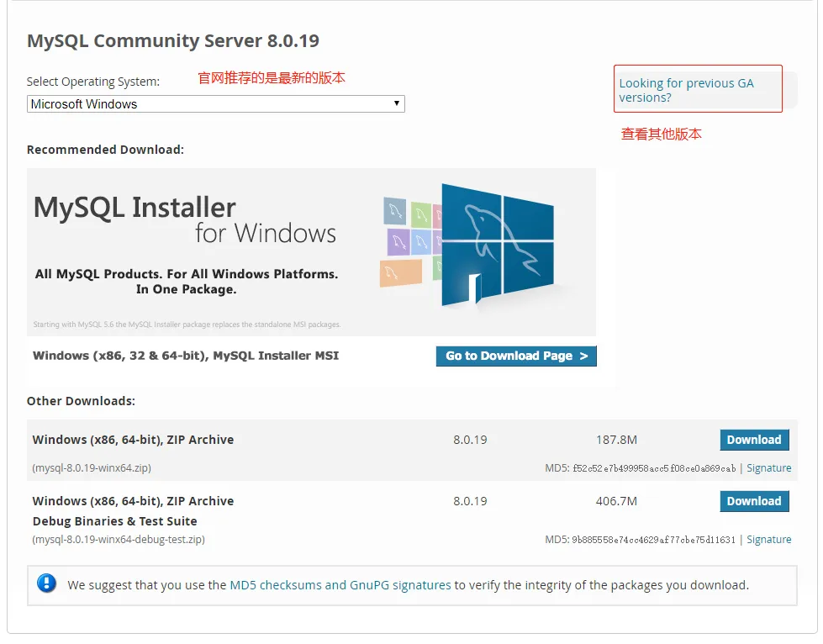Open the Select Operating System dropdown

[215, 104]
